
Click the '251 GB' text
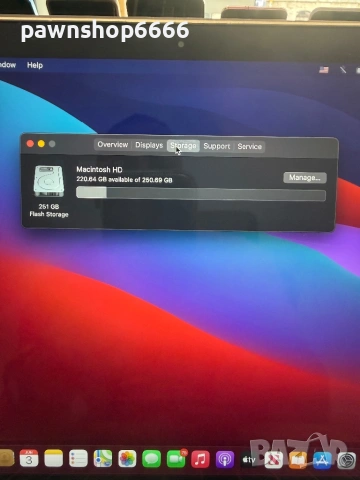click(x=49, y=206)
